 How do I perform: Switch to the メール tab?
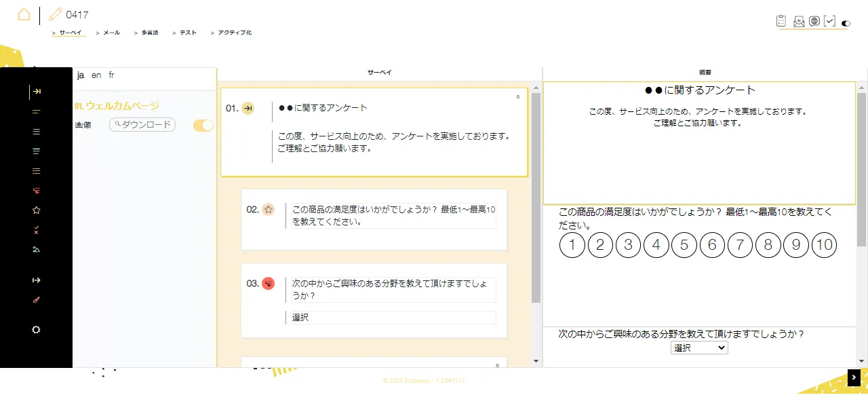coord(111,33)
